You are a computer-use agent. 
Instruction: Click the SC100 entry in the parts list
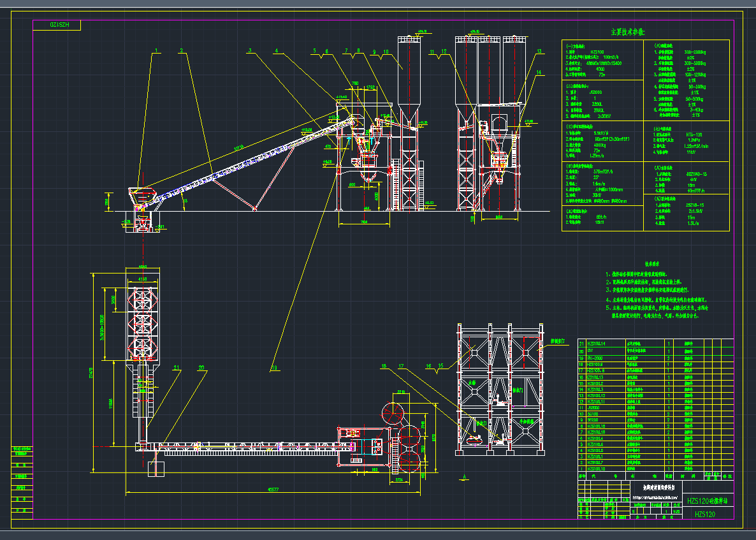point(593,414)
